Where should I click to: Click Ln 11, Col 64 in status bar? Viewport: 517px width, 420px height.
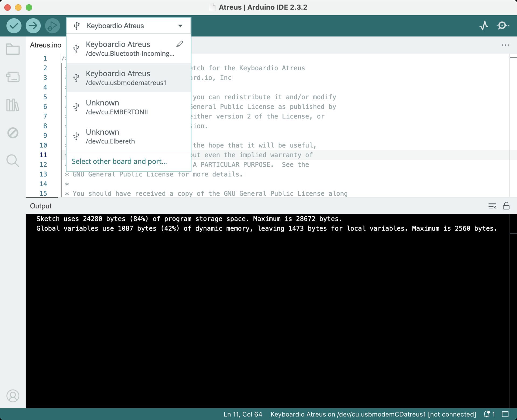243,414
